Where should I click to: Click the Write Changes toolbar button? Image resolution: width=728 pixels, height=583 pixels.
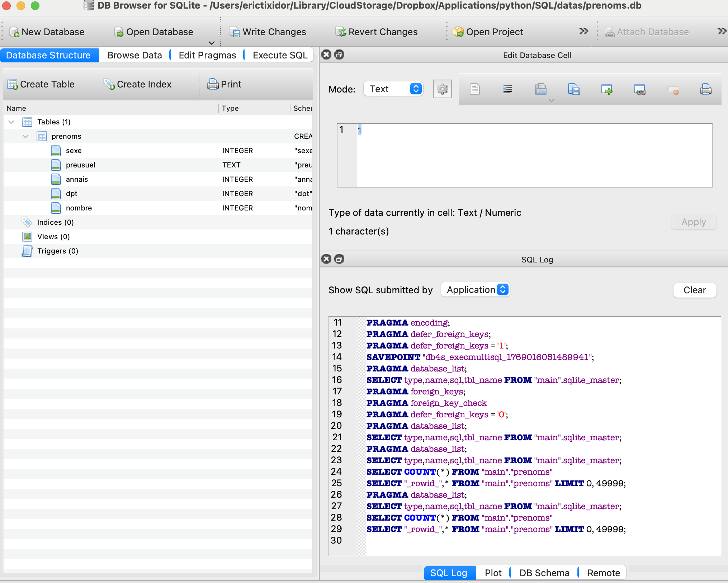pyautogui.click(x=268, y=32)
